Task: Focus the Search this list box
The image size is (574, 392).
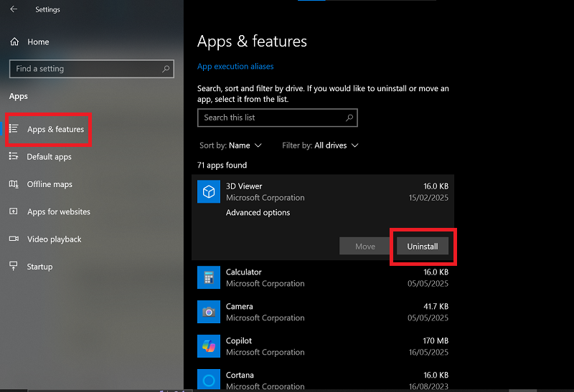Action: click(x=278, y=118)
